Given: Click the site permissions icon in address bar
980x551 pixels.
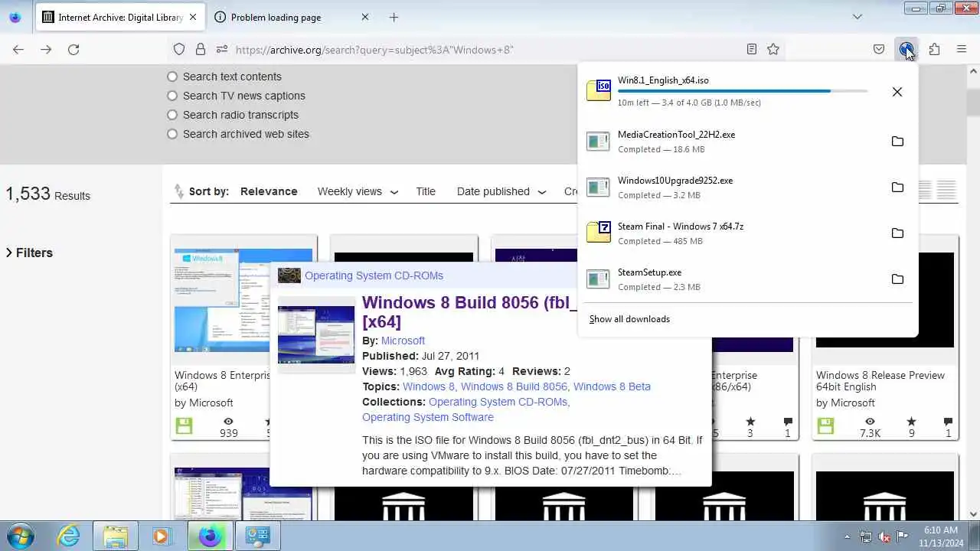Looking at the screenshot, I should (222, 49).
